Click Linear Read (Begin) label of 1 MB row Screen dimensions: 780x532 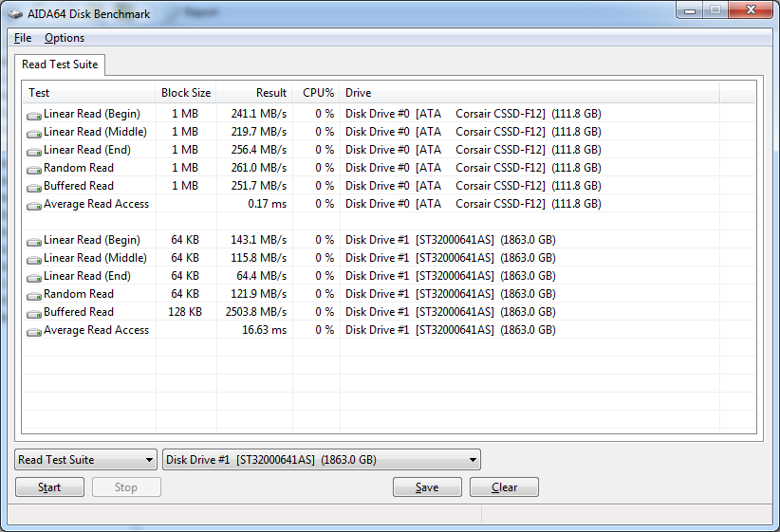(92, 114)
